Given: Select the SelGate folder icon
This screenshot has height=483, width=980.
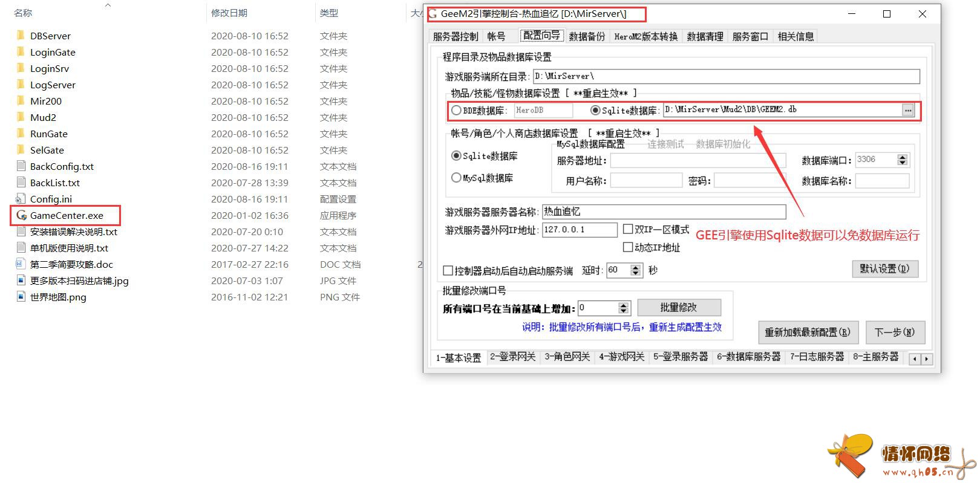Looking at the screenshot, I should coord(21,150).
